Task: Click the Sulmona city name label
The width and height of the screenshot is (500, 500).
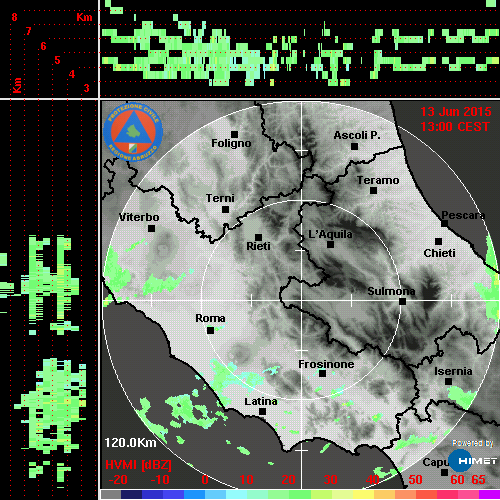Action: click(x=391, y=291)
